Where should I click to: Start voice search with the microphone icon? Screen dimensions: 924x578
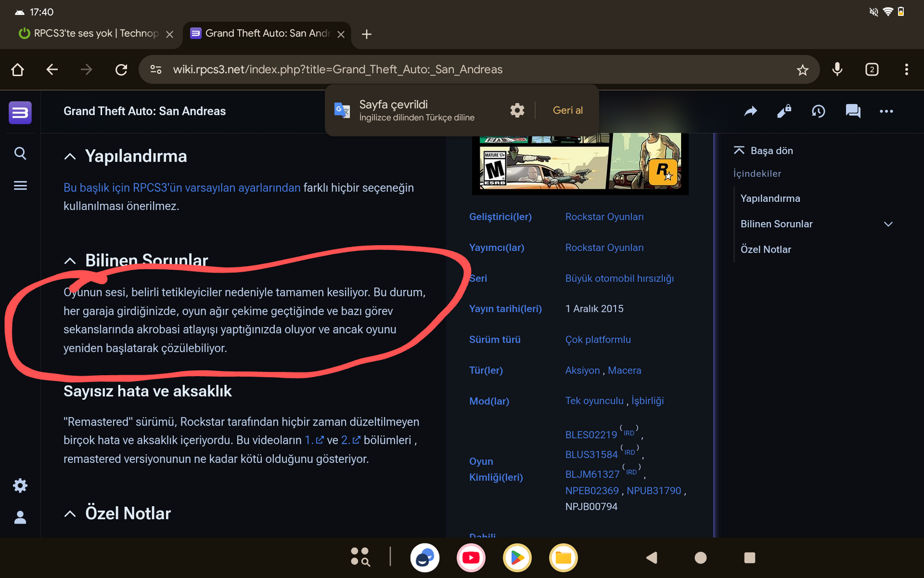point(837,70)
